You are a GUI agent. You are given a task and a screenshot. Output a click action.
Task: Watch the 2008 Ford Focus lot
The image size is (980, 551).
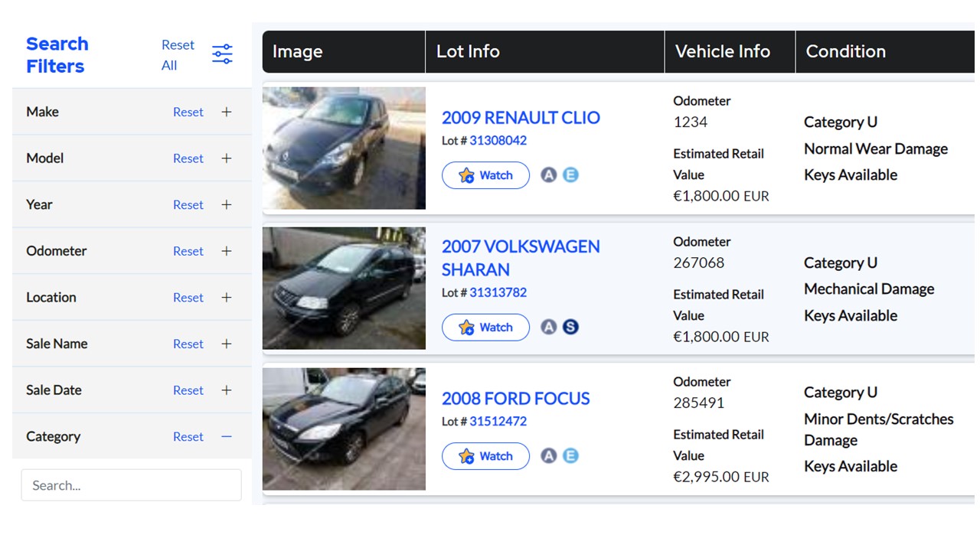point(485,456)
